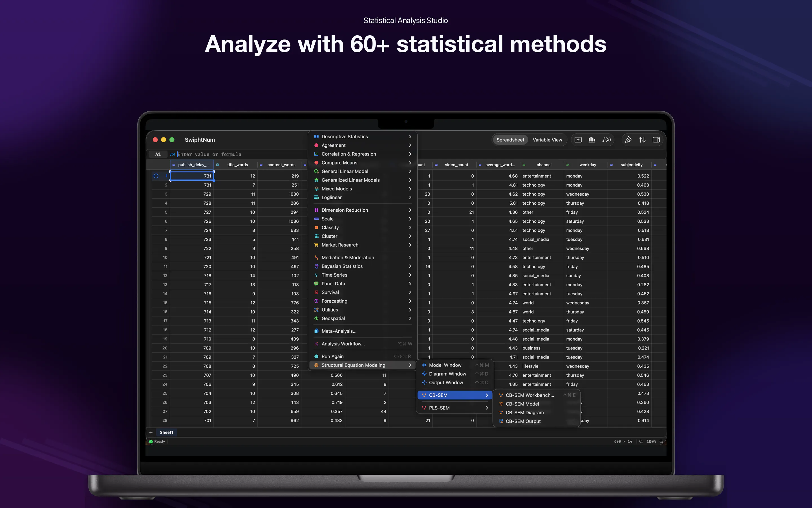Expand the Market Research chevron

[410, 245]
